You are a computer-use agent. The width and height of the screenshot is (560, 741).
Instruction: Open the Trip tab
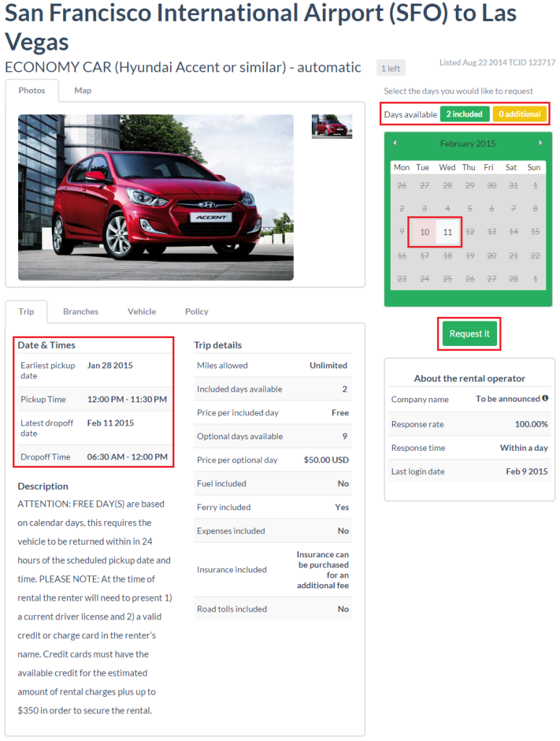[x=26, y=311]
